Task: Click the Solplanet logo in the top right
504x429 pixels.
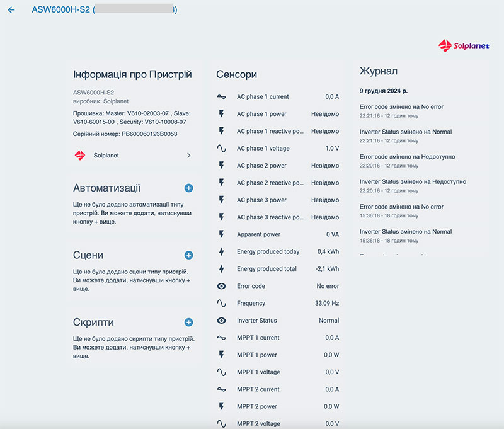Action: 464,45
